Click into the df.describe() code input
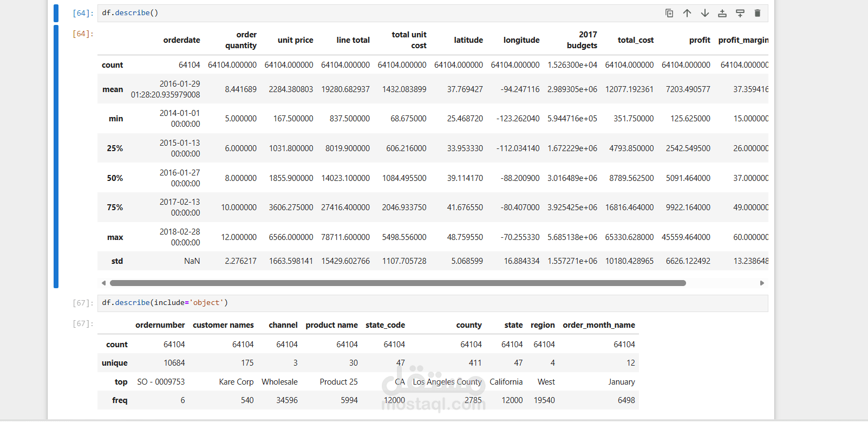 (433, 13)
